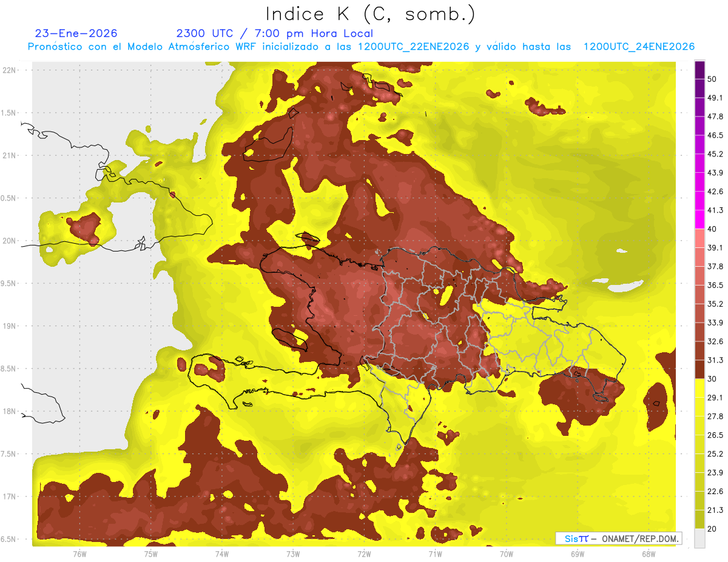Click the colorbar label "21.3"
The image size is (728, 562).
point(715,510)
